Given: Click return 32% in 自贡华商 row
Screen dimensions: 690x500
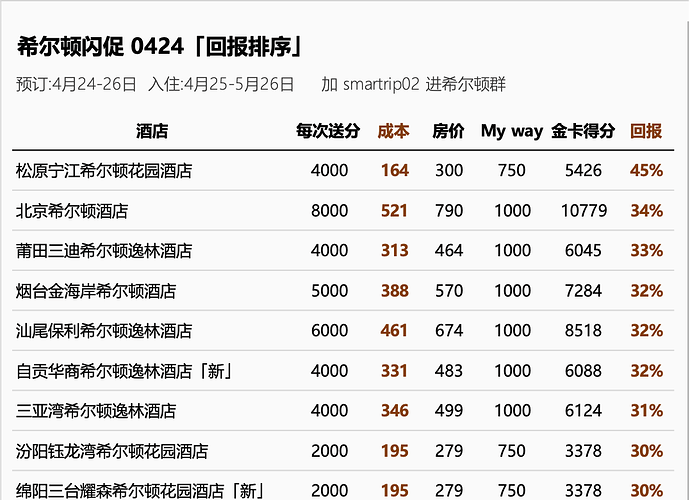Looking at the screenshot, I should coord(646,371).
